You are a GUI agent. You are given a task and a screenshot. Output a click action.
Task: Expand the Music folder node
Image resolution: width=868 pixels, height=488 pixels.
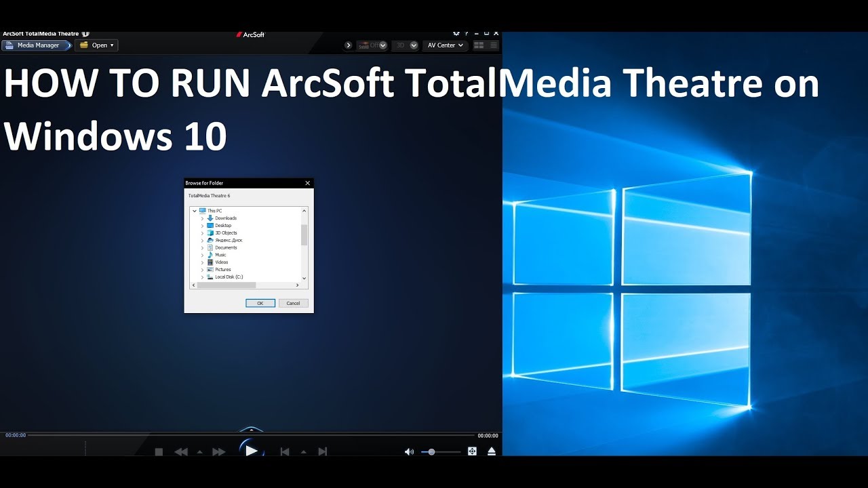coord(202,255)
